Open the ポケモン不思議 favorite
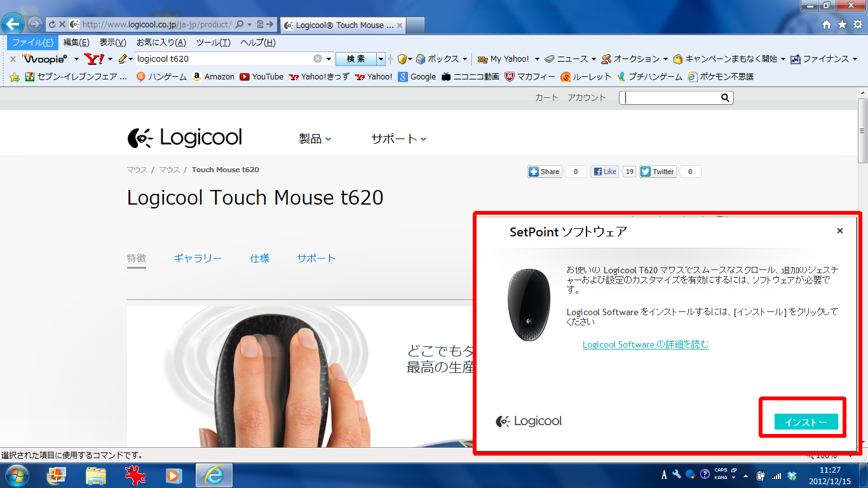868x488 pixels. pyautogui.click(x=719, y=77)
